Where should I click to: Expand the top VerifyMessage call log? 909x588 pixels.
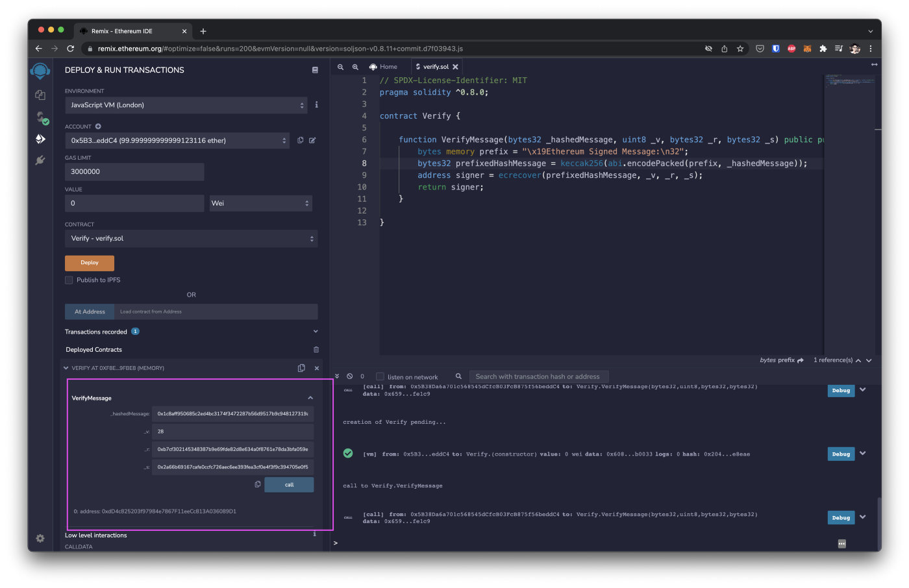863,389
